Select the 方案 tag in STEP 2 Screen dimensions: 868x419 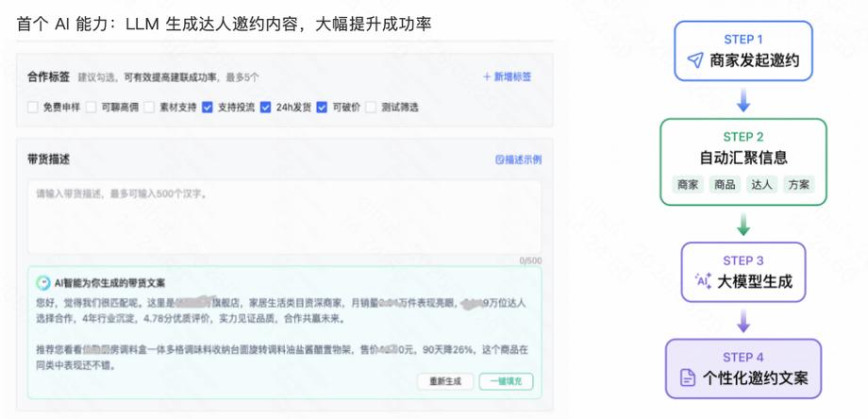pos(799,184)
